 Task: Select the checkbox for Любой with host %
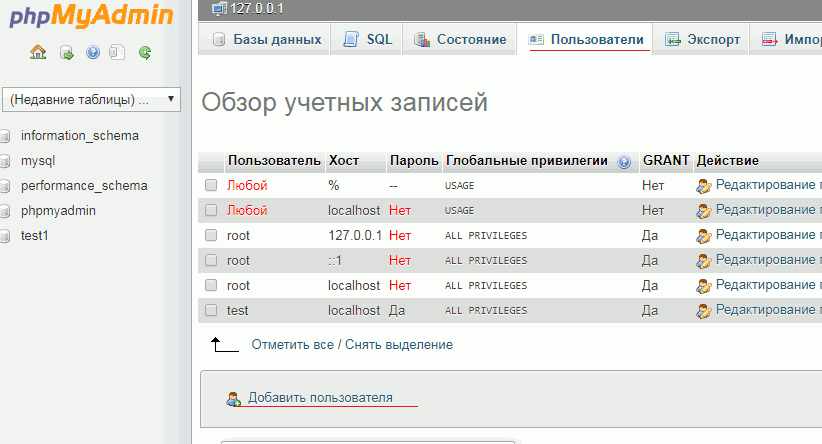211,185
